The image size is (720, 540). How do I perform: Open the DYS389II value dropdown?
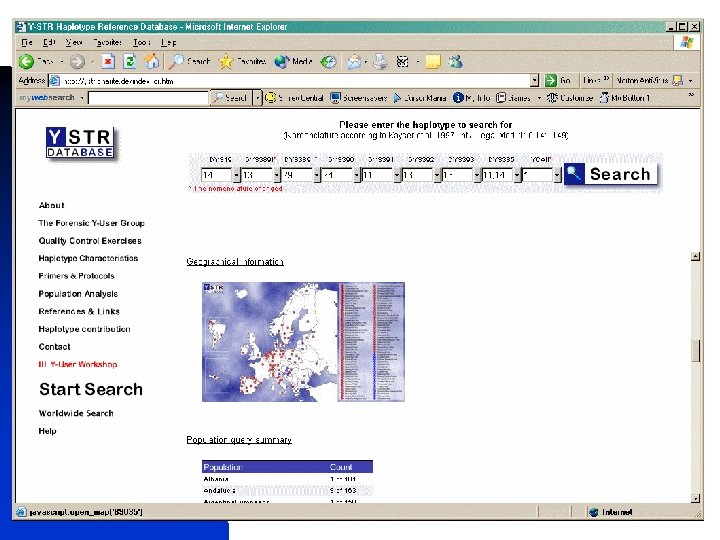317,175
